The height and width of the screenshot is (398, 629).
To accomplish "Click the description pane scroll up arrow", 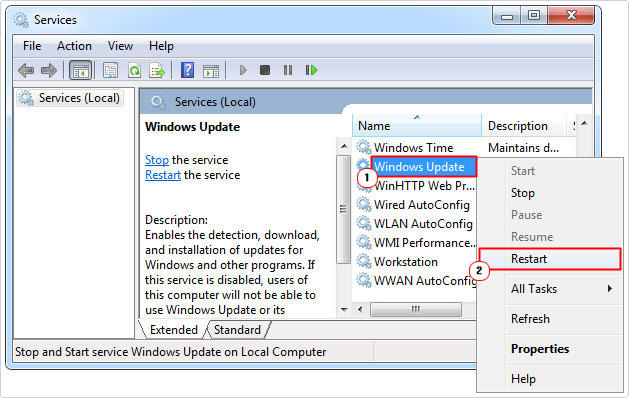I will point(344,146).
